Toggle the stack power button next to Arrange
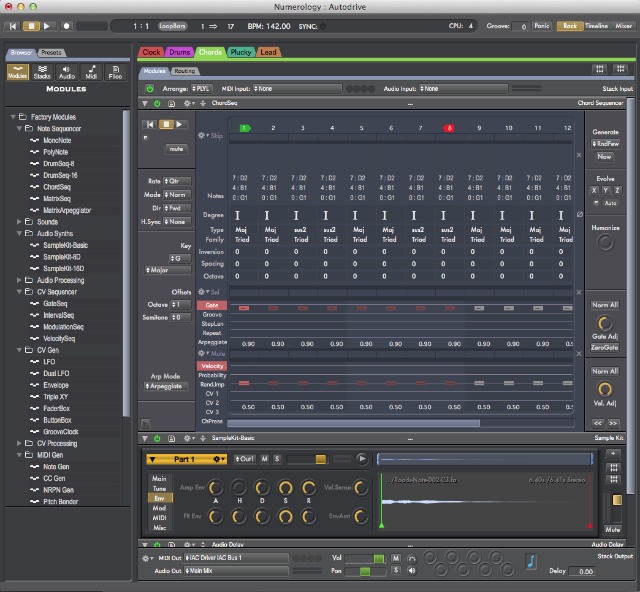Viewport: 640px width, 592px height. (x=150, y=89)
